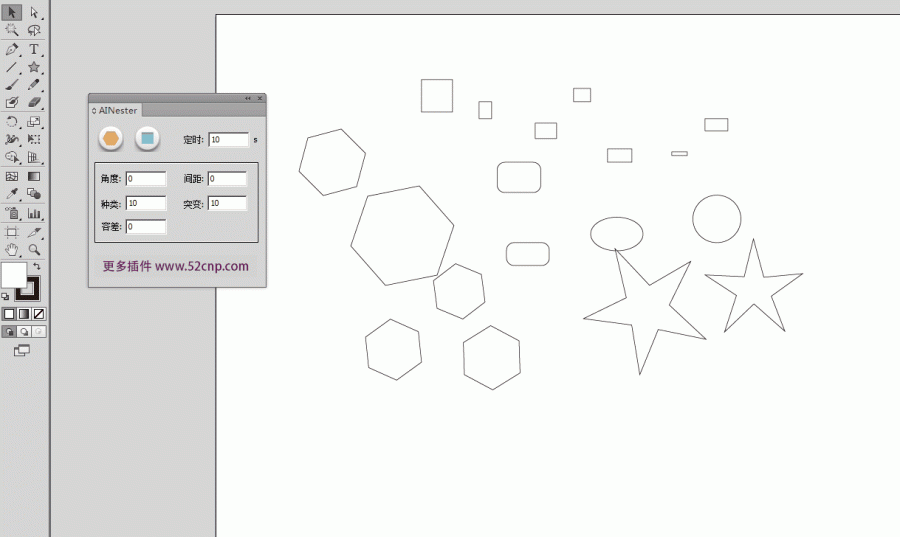Pick the Shape Builder tool
900x537 pixels.
pyautogui.click(x=11, y=157)
